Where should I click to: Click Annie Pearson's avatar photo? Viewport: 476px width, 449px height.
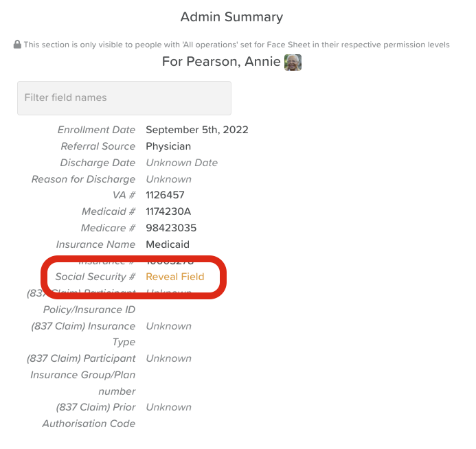293,62
